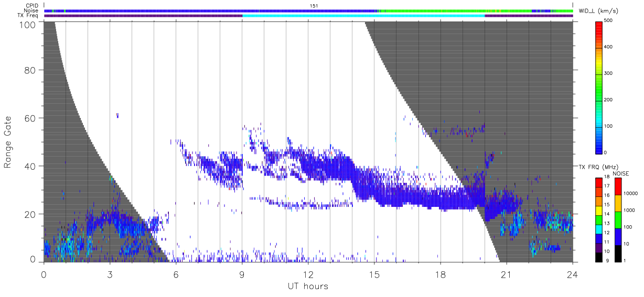Click the "Range Gate" y-axis title

pyautogui.click(x=8, y=141)
